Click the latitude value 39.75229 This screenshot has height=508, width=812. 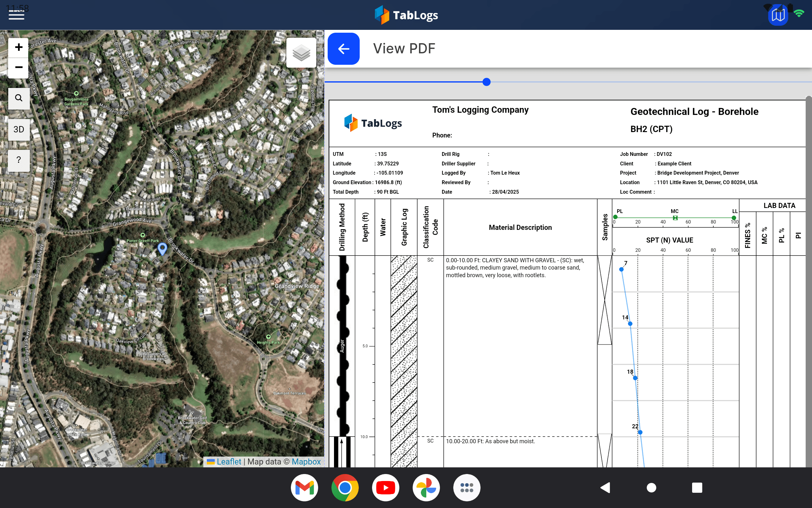388,164
